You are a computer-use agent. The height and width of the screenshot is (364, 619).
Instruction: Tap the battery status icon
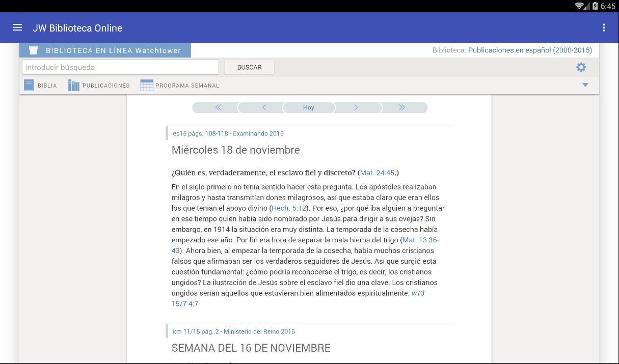[595, 6]
